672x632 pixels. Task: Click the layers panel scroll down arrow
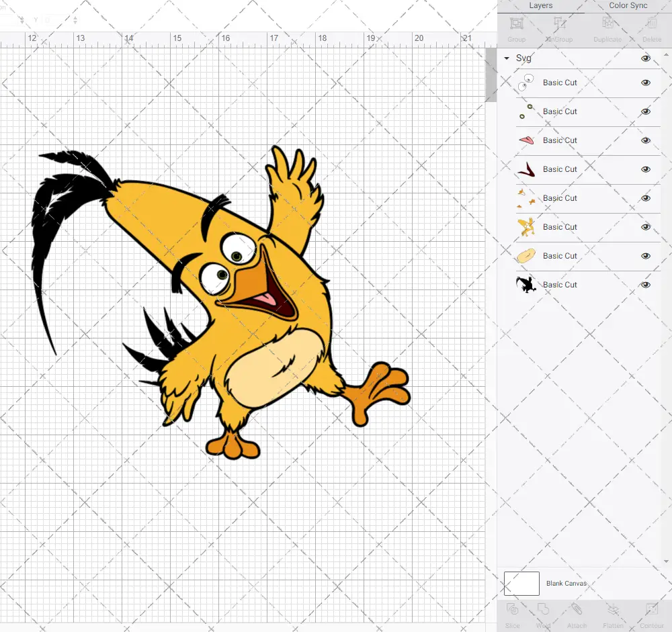click(665, 561)
